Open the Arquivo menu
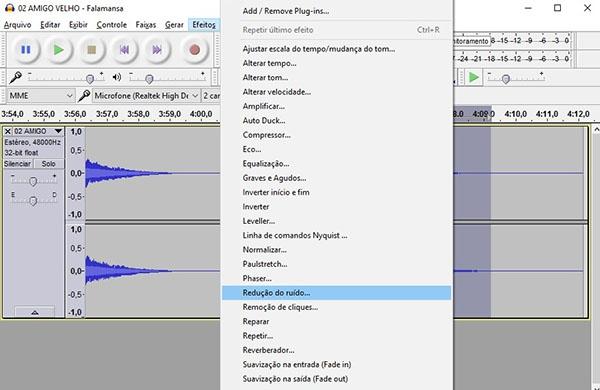This screenshot has width=600, height=390. [x=17, y=25]
